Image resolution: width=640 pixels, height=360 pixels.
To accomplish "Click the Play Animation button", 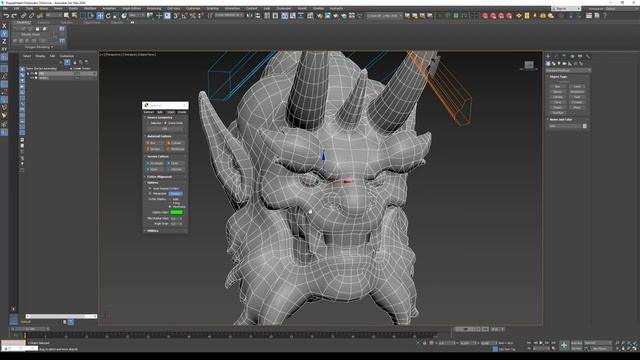I will 541,343.
